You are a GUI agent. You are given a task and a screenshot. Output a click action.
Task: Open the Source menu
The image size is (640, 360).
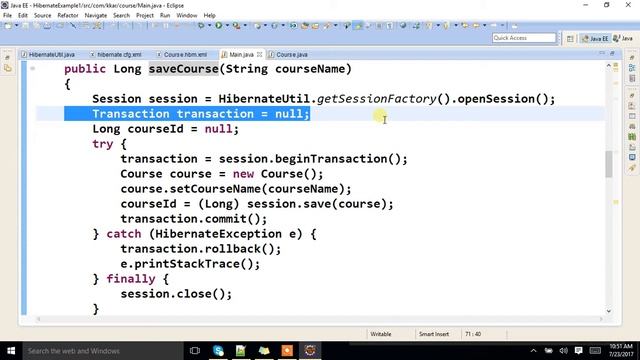coord(42,16)
